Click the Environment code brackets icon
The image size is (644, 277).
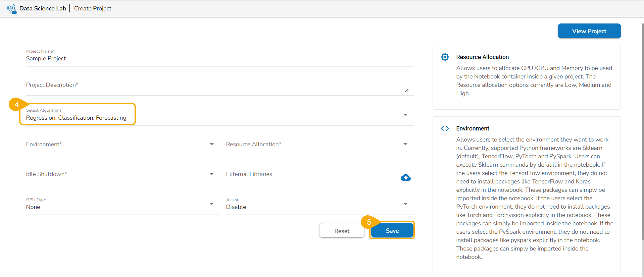[445, 128]
